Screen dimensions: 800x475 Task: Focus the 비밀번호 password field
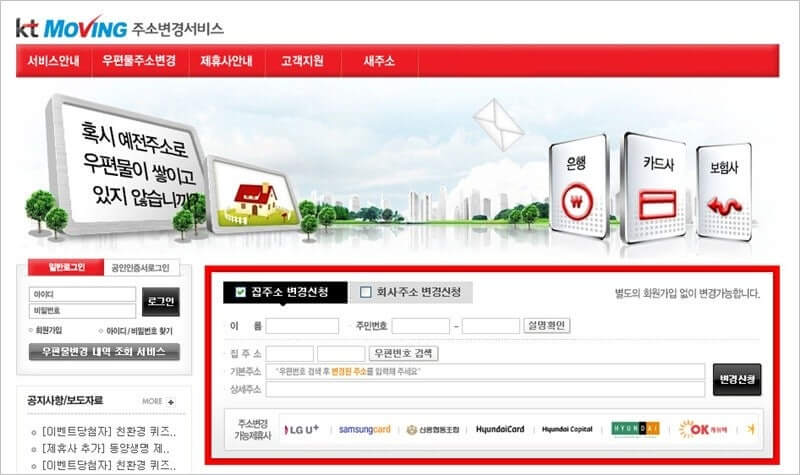pos(82,311)
